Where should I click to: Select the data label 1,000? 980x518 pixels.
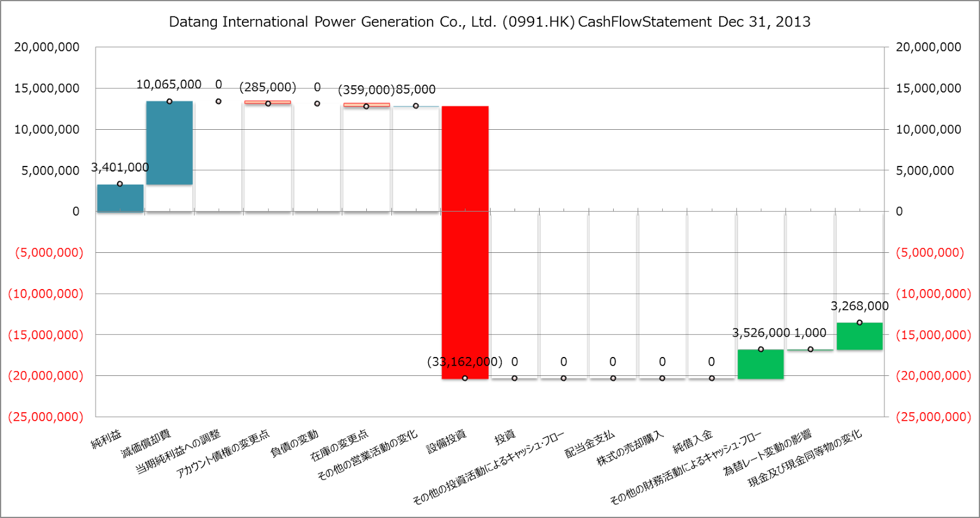810,333
